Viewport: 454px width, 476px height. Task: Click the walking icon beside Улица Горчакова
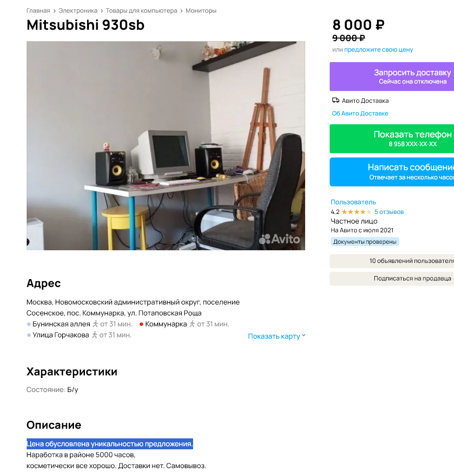tap(95, 335)
